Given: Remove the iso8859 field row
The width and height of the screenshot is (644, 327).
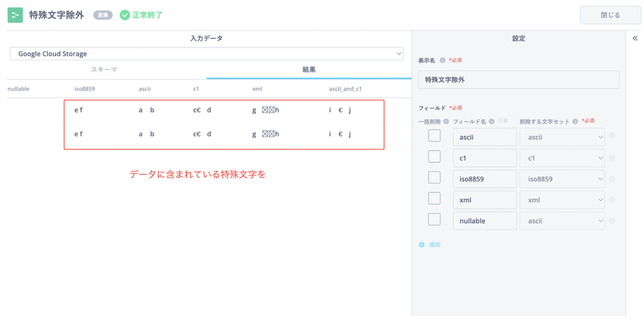Looking at the screenshot, I should (612, 179).
